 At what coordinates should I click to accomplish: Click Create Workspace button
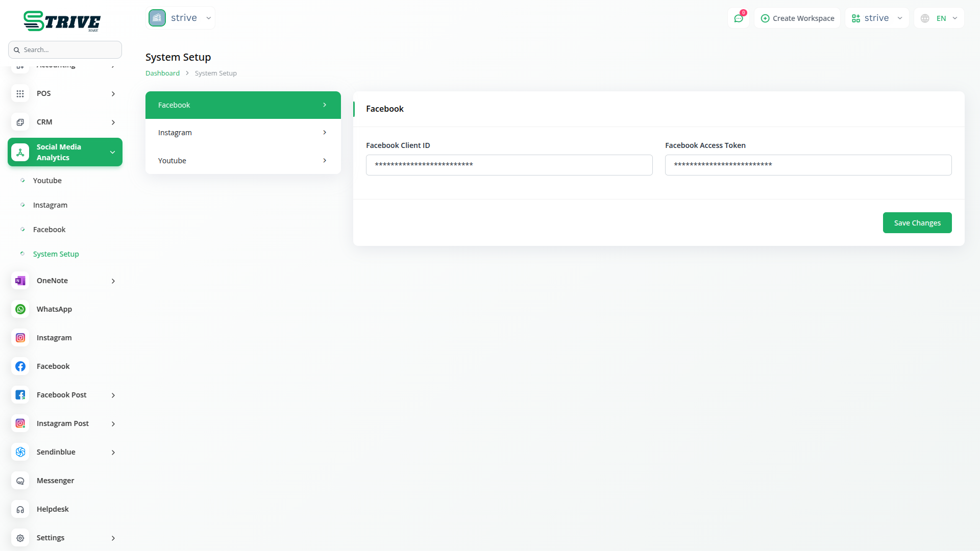pos(797,18)
